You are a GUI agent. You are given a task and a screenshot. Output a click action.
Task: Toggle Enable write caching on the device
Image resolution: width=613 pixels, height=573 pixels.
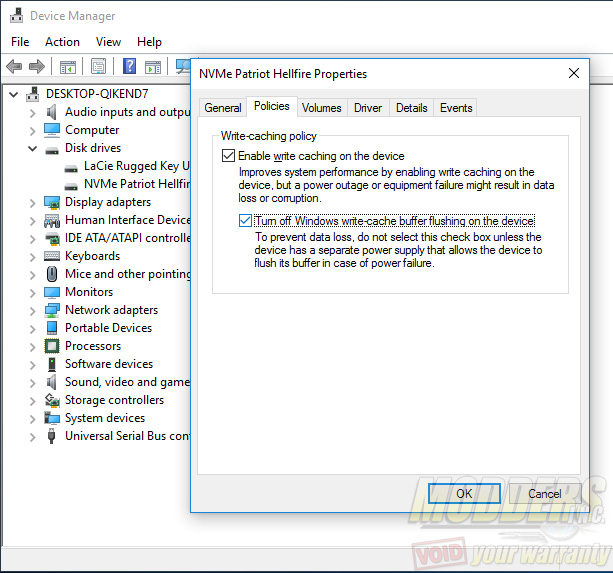pos(228,156)
